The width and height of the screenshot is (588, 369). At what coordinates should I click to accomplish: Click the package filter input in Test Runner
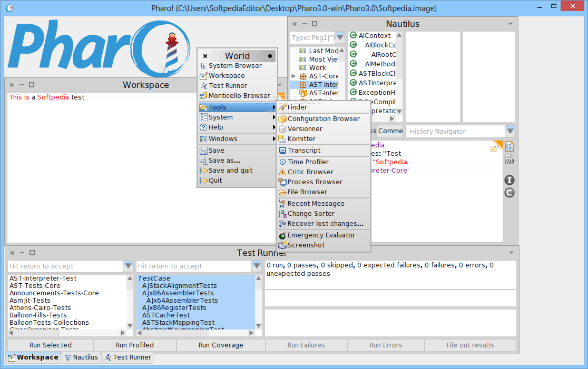(66, 266)
